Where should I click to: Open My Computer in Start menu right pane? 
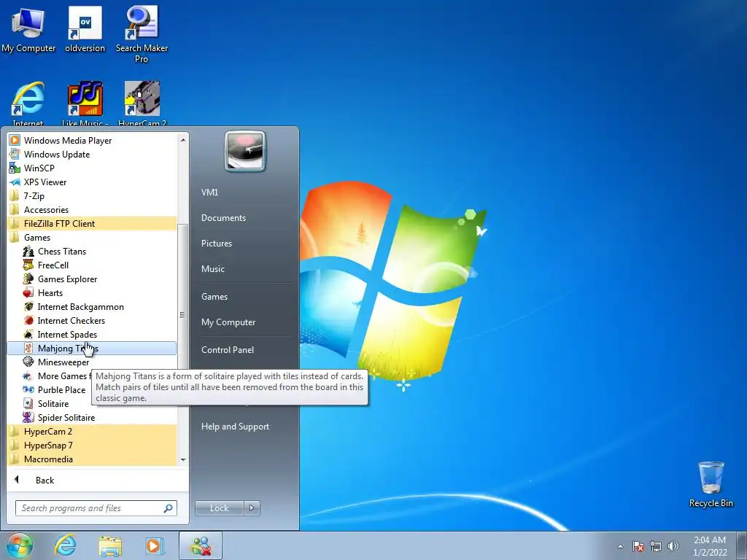pyautogui.click(x=228, y=322)
